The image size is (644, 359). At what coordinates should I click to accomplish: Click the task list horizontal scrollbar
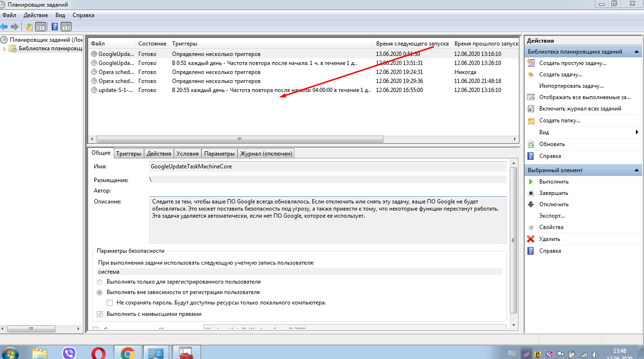(x=240, y=139)
